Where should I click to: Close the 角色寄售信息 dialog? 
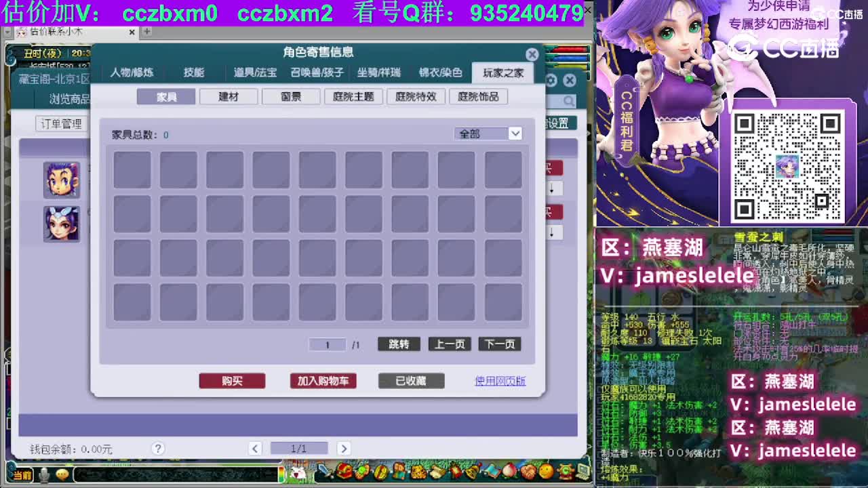coord(532,55)
